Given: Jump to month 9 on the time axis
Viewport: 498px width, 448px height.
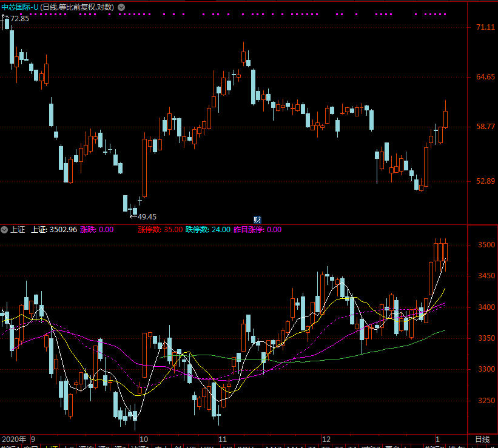Looking at the screenshot, I should [x=33, y=440].
